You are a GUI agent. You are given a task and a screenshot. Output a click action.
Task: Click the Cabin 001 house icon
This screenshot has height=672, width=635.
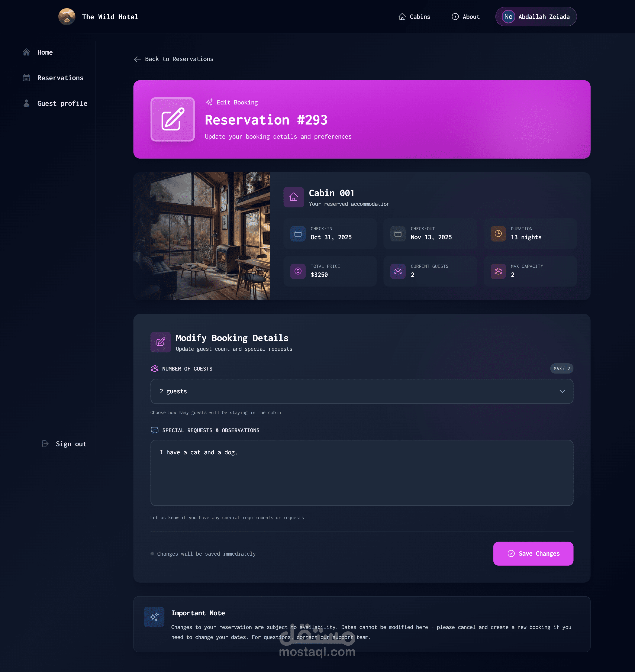coord(293,197)
